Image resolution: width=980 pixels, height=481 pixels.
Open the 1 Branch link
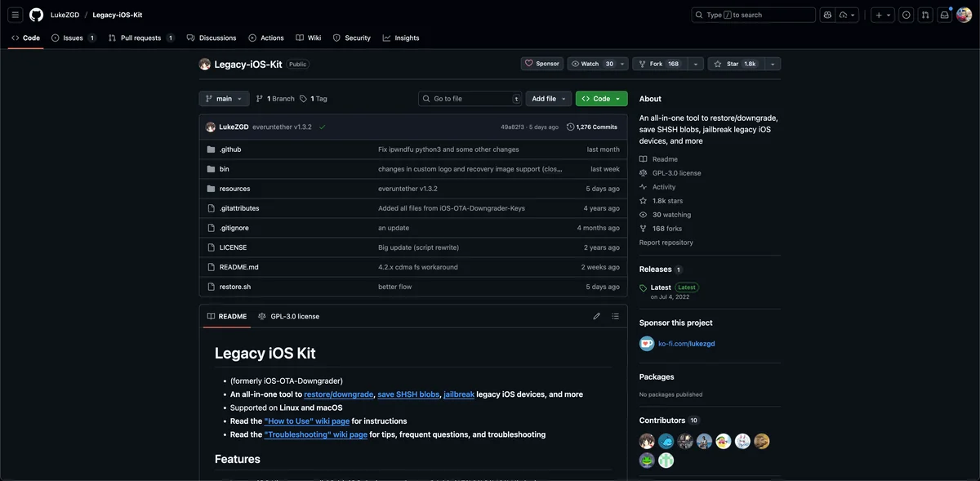coord(275,99)
